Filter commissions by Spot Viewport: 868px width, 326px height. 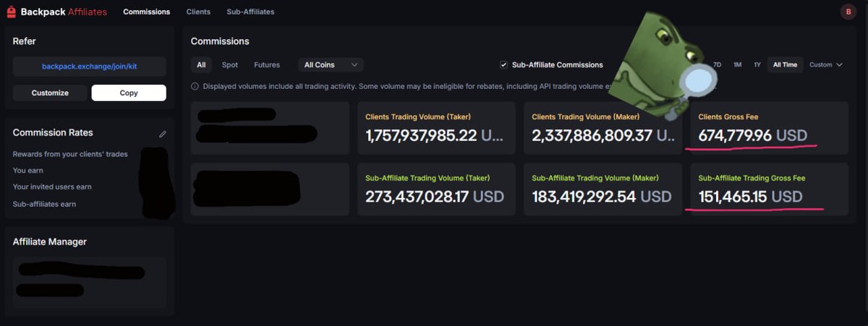pyautogui.click(x=230, y=65)
